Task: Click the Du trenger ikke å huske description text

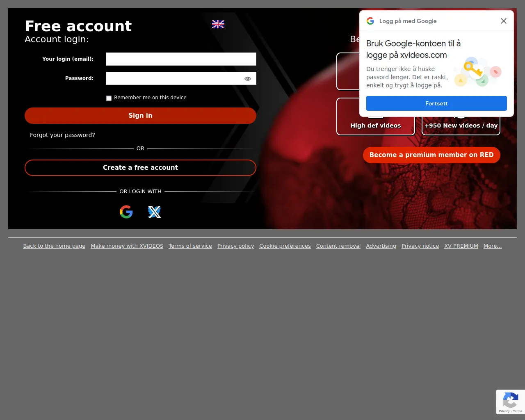Action: tap(407, 77)
